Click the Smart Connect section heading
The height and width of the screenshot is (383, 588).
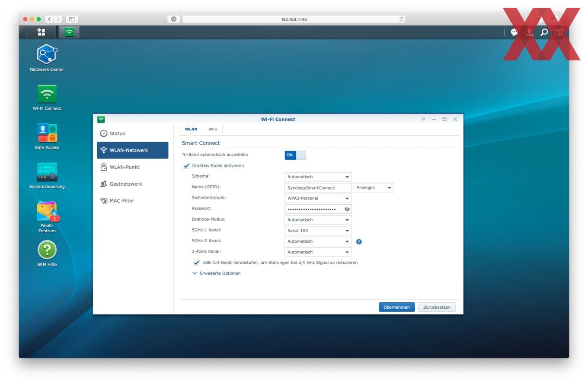201,143
